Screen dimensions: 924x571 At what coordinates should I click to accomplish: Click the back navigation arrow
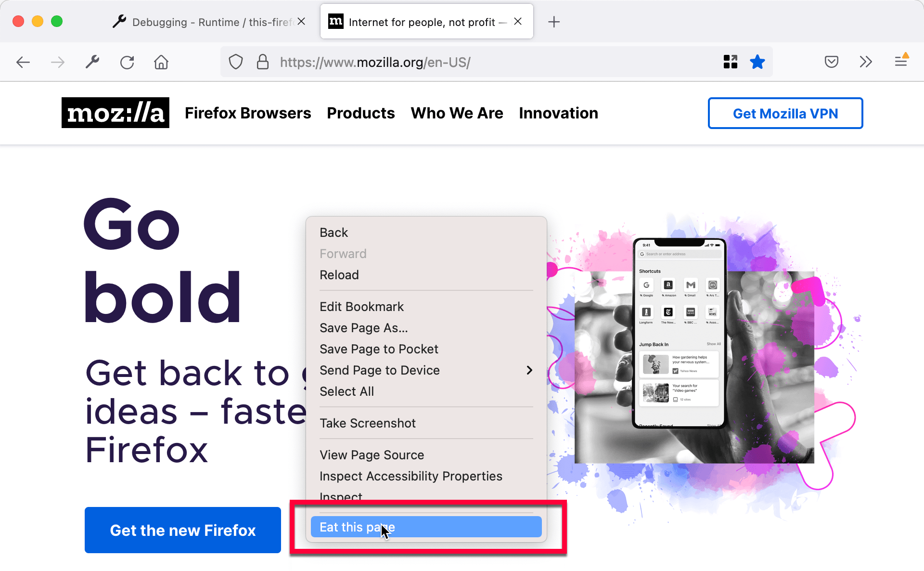click(x=24, y=62)
